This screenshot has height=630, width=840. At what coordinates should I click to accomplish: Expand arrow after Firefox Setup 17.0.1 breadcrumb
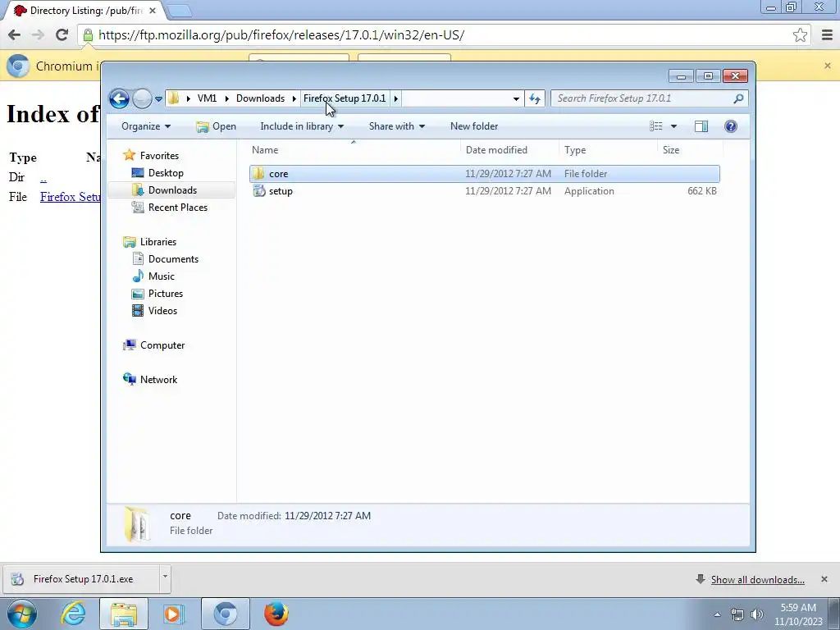click(x=396, y=98)
